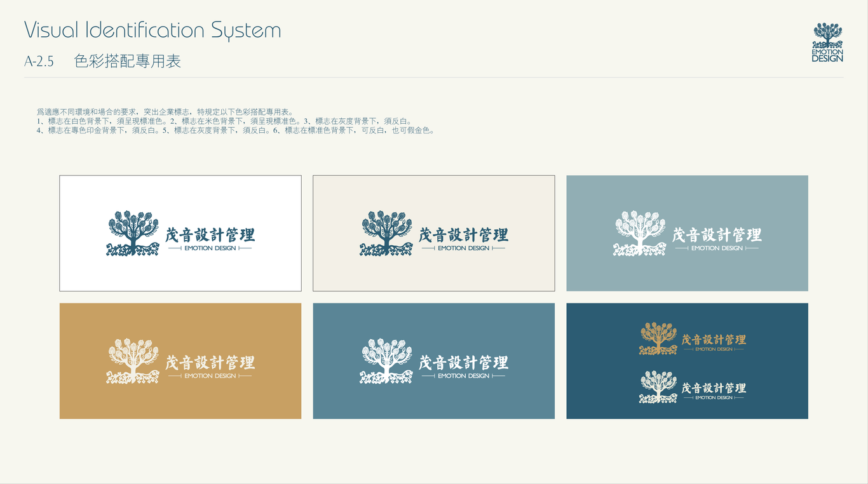Select the dark navy logo card

pyautogui.click(x=687, y=361)
